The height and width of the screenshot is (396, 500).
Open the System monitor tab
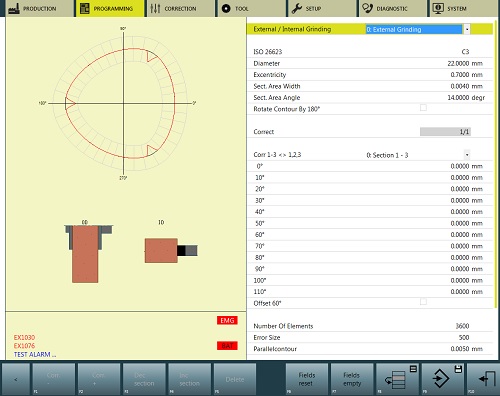pyautogui.click(x=464, y=8)
